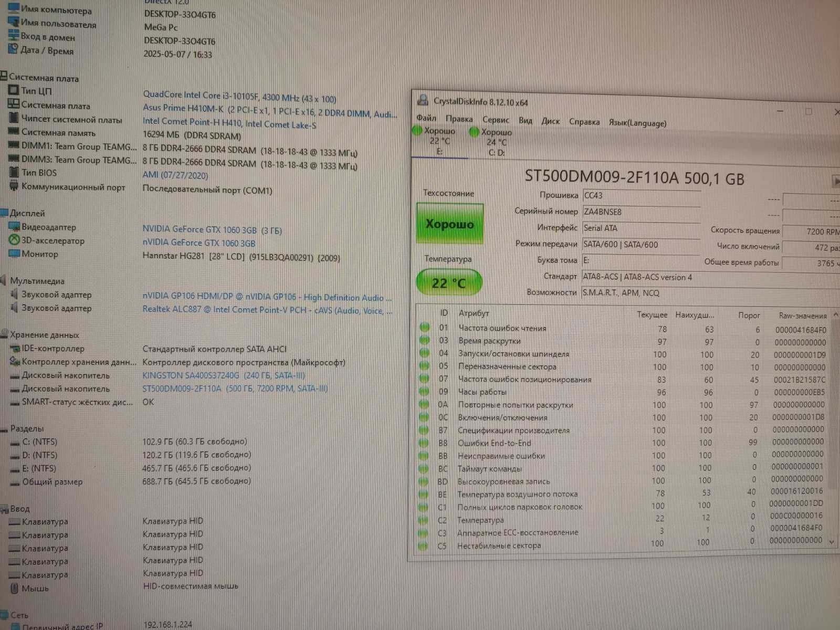This screenshot has height=630, width=840.
Task: Click the Тип ЦП CPU icon
Action: tap(13, 90)
